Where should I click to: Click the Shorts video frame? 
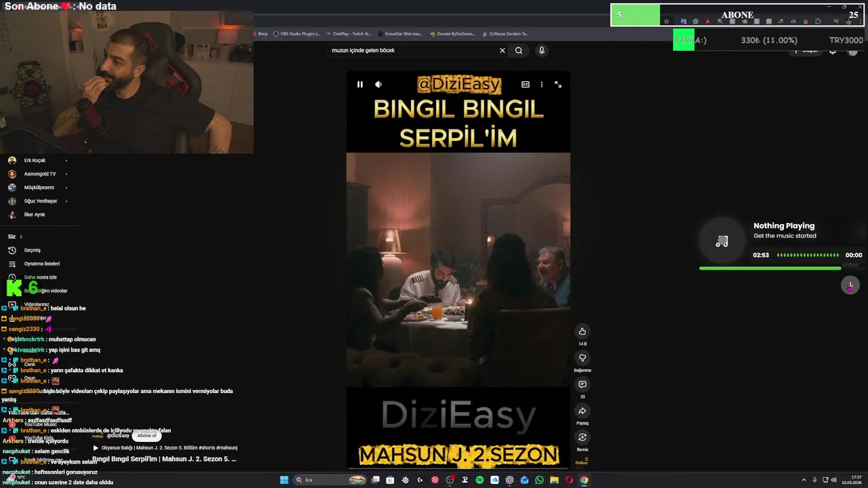point(458,270)
